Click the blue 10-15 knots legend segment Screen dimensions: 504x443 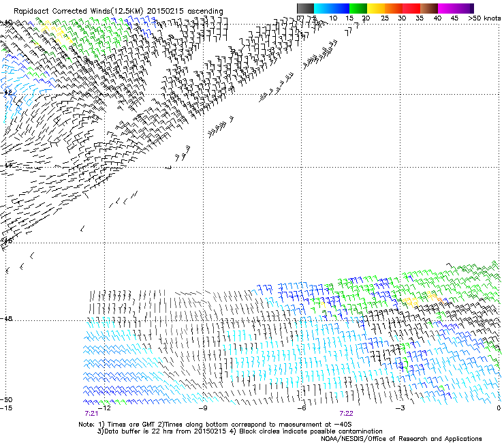[341, 8]
